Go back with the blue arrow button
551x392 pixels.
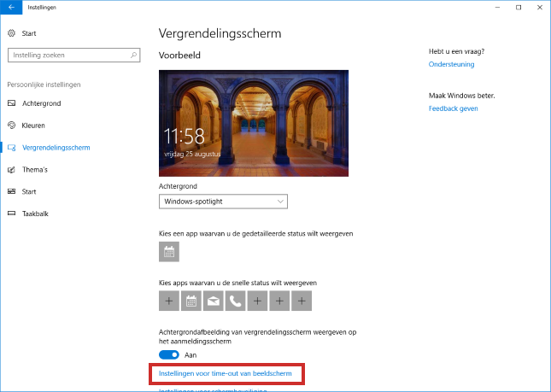coord(11,8)
